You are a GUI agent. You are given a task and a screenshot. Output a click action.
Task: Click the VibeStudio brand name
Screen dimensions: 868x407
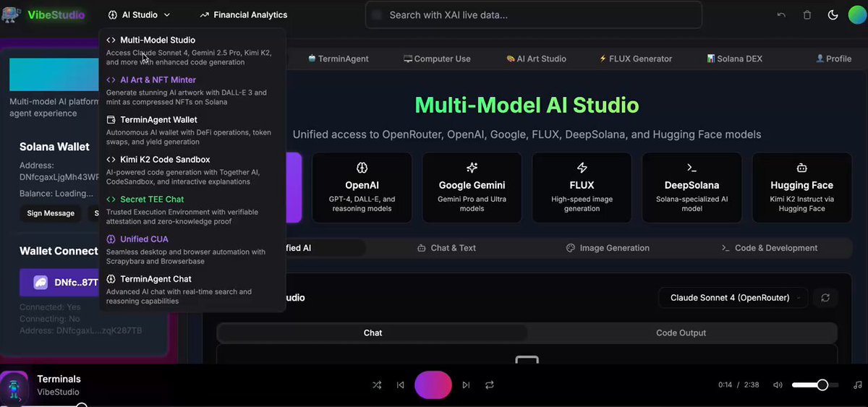coord(56,14)
